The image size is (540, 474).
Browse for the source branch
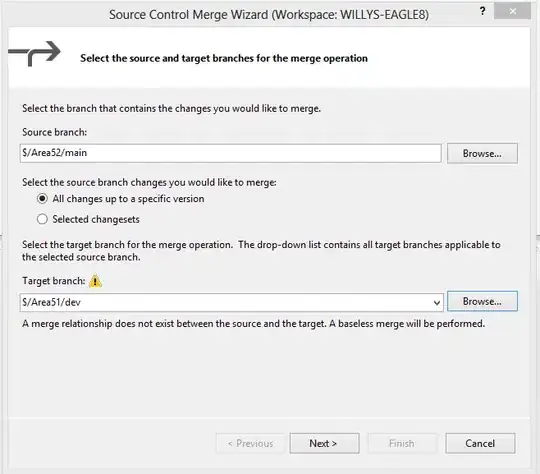point(482,153)
